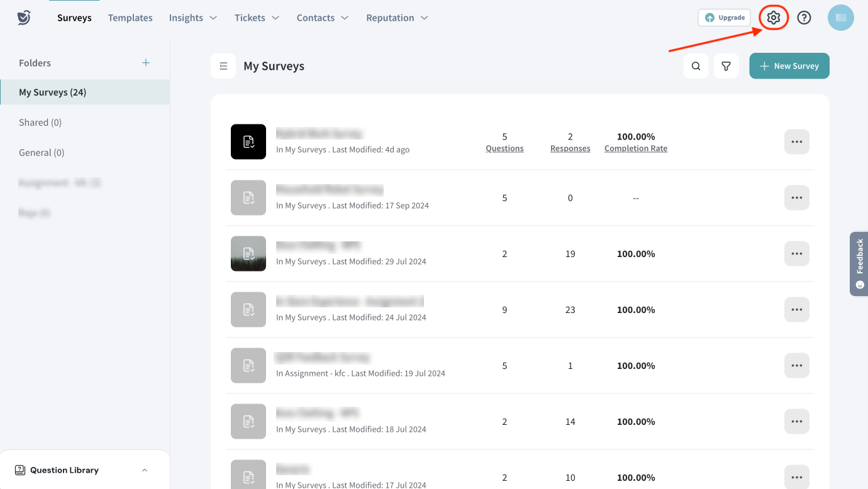Expand the Question Library panel
Image resolution: width=868 pixels, height=489 pixels.
click(x=145, y=470)
